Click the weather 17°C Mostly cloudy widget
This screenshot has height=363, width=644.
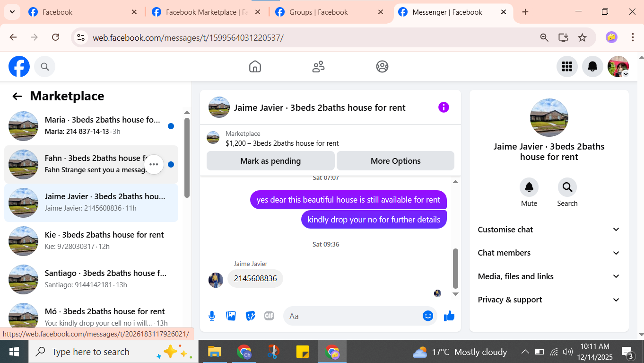pos(460,352)
